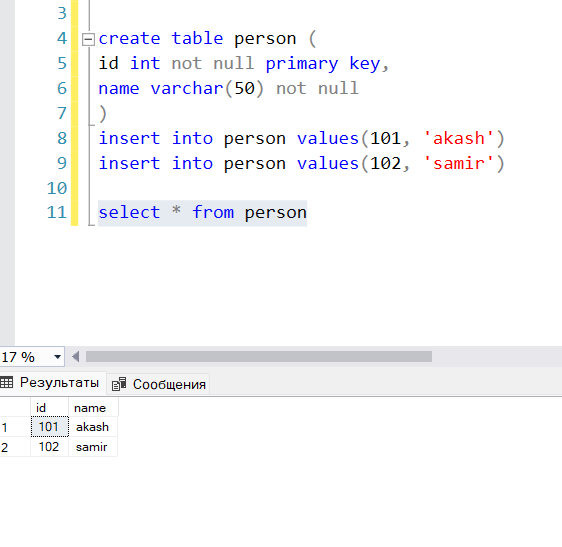Select row header number 1
Viewport: 562px width, 547px height.
click(x=15, y=427)
